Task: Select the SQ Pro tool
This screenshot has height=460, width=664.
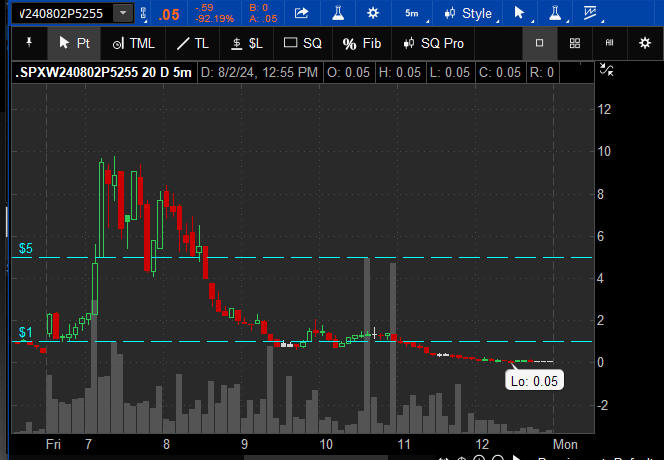Action: [x=433, y=43]
